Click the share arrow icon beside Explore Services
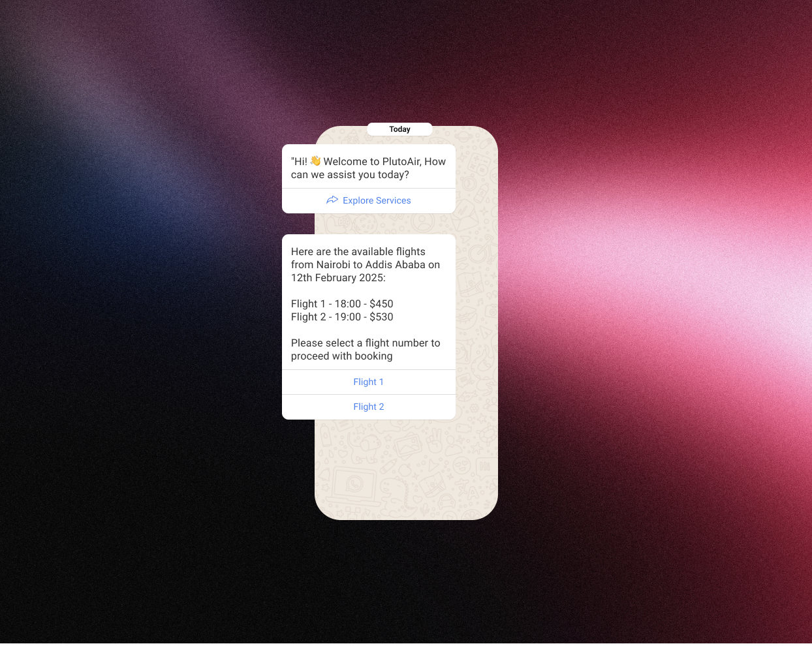Viewport: 812px width, 646px height. (332, 200)
